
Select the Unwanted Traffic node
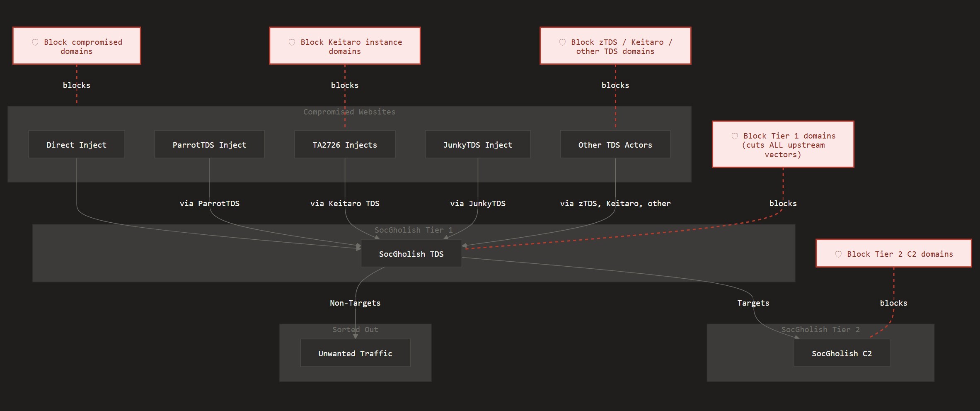point(355,353)
